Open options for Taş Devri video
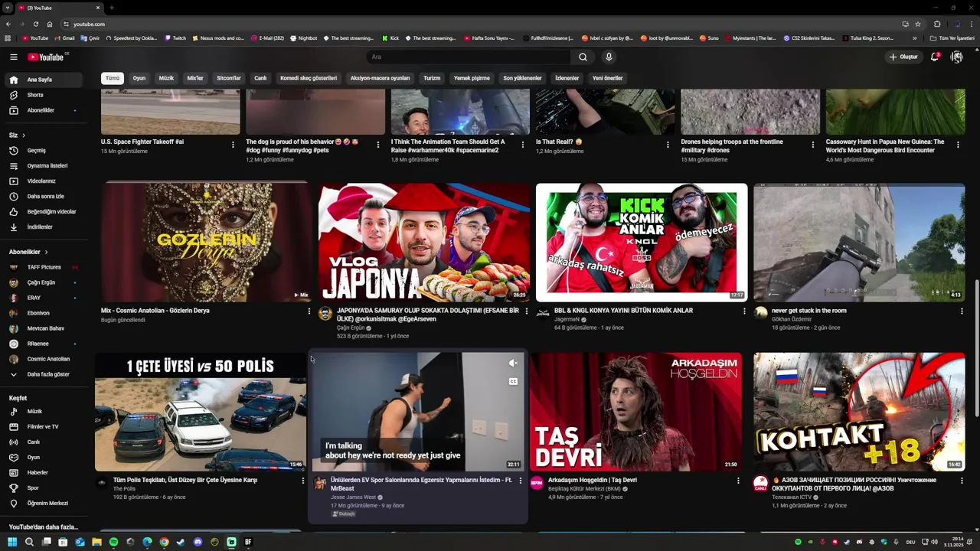This screenshot has width=980, height=551. (x=738, y=481)
